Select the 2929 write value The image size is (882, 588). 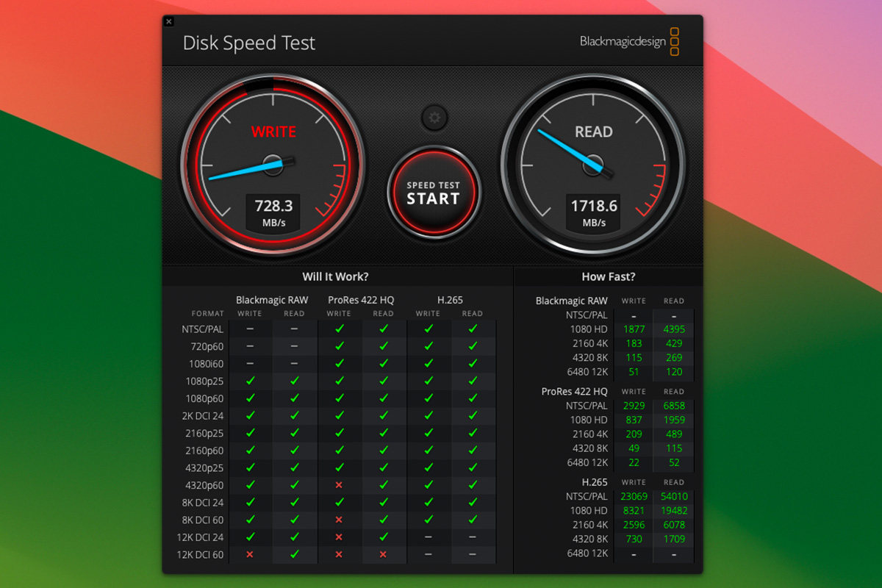[x=634, y=406]
